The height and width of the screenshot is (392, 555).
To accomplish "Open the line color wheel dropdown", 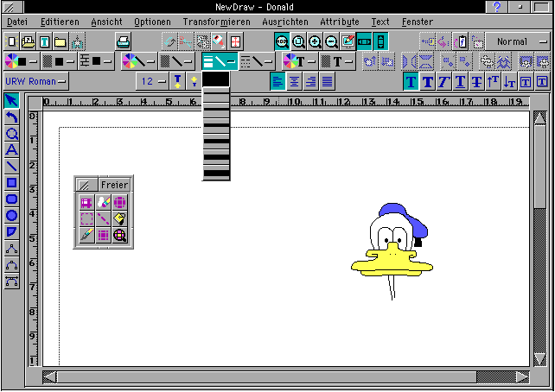I will (x=139, y=61).
